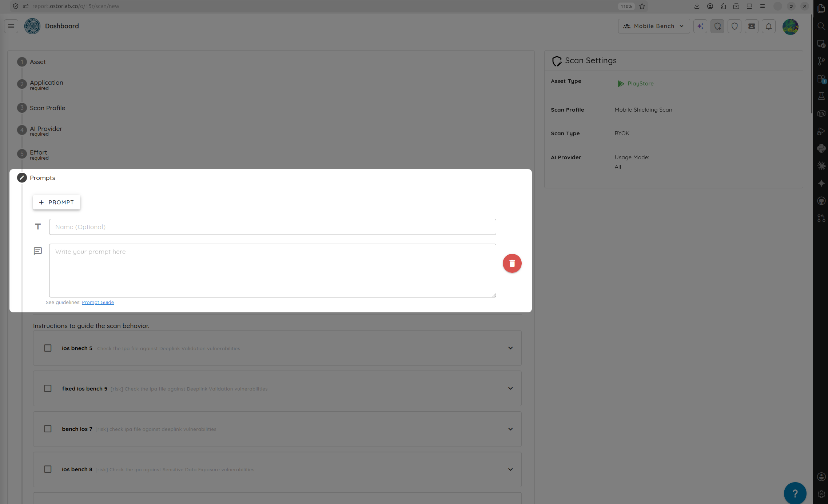This screenshot has height=504, width=828.
Task: Open Manage gear in VS Code activity bar
Action: click(821, 494)
